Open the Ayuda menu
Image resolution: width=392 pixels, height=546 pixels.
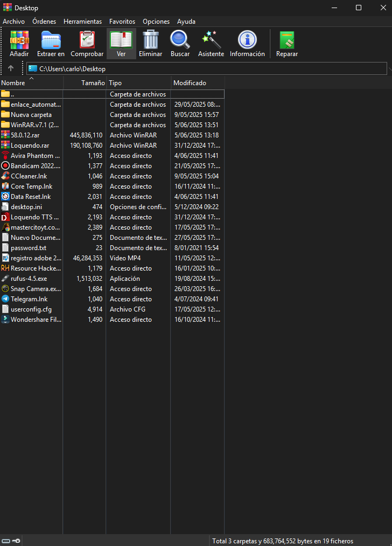186,21
